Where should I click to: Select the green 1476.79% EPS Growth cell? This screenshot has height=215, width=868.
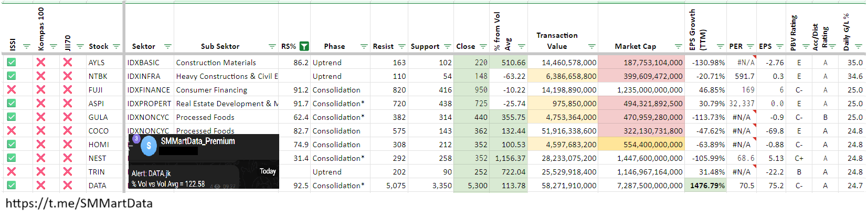[707, 186]
